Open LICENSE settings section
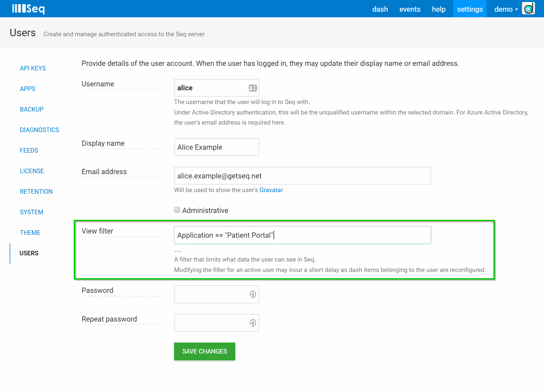544x392 pixels. pyautogui.click(x=32, y=171)
